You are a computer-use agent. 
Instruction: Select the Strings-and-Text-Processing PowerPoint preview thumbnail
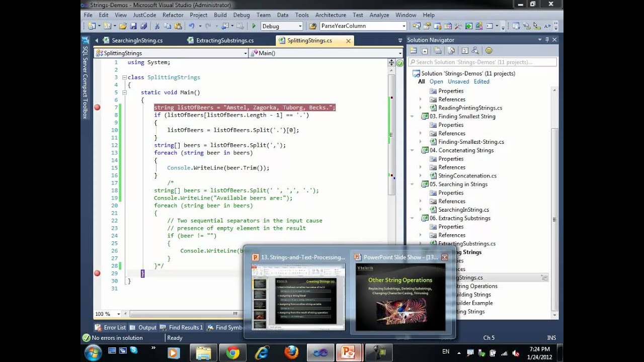click(298, 297)
